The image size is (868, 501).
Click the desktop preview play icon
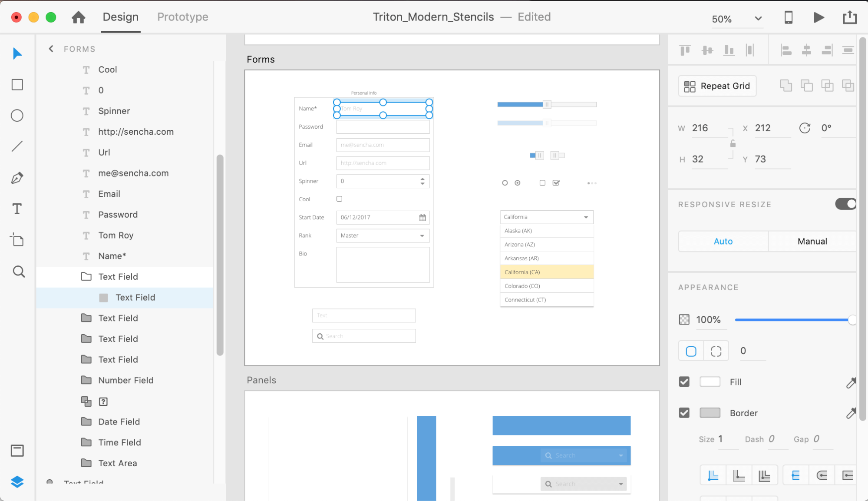click(818, 17)
